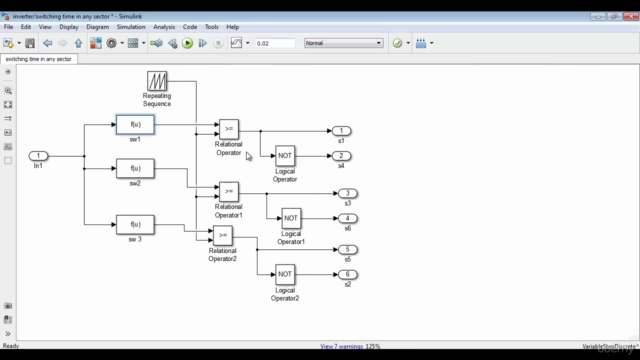Click the Update Diagram icon
The image size is (640, 360).
coord(156,43)
